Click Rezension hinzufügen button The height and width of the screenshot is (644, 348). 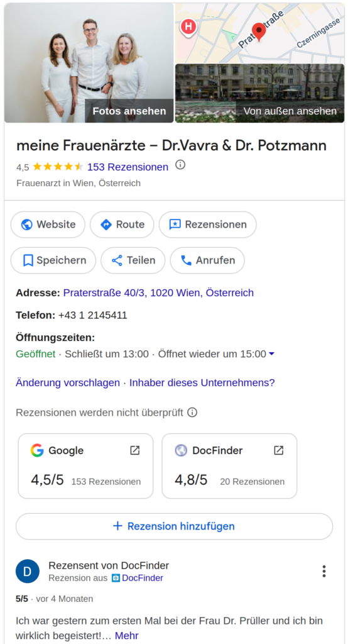click(174, 526)
